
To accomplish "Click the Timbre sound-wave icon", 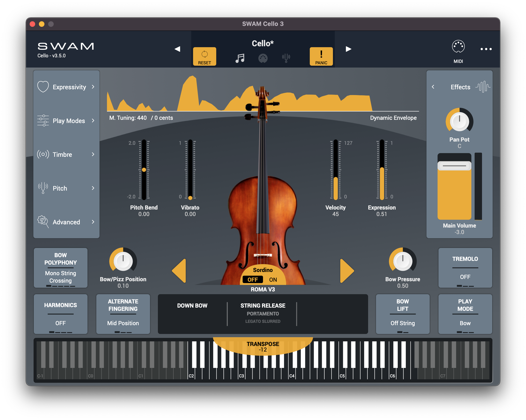I will pos(43,154).
